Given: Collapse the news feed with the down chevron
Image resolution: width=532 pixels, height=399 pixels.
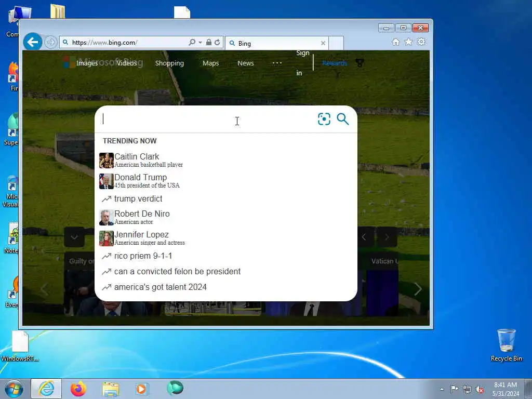Looking at the screenshot, I should [x=74, y=237].
